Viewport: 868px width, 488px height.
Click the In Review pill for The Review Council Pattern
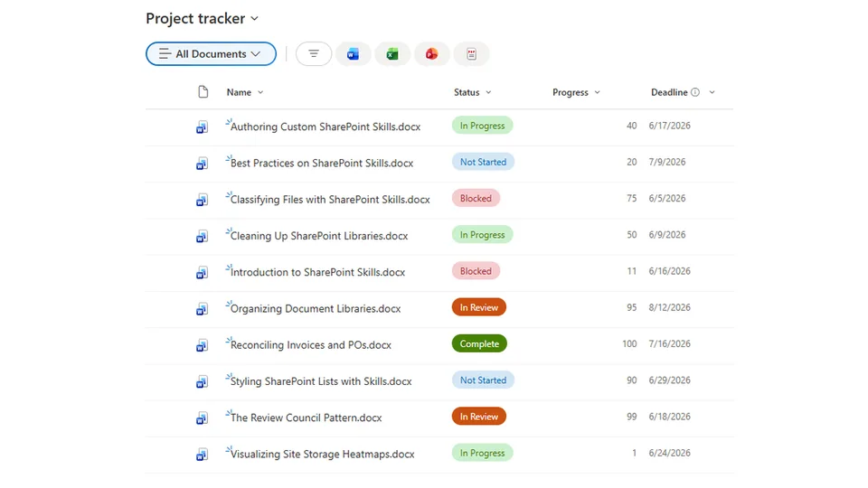(x=479, y=417)
